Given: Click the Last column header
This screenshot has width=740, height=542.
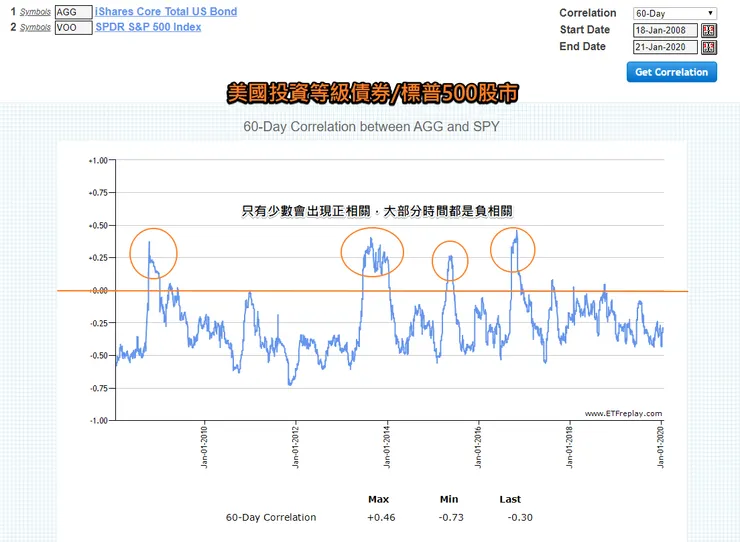Looking at the screenshot, I should coord(510,499).
